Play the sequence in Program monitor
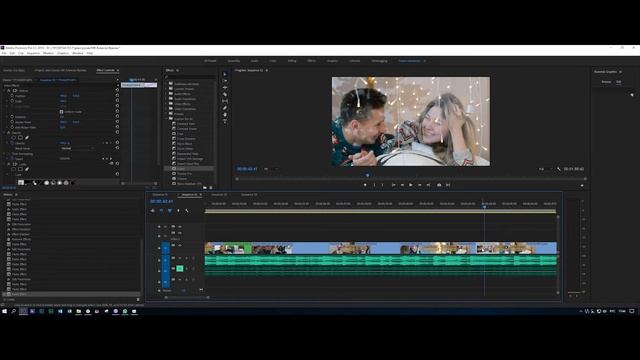Screen dimensions: 640x360 tap(411, 185)
